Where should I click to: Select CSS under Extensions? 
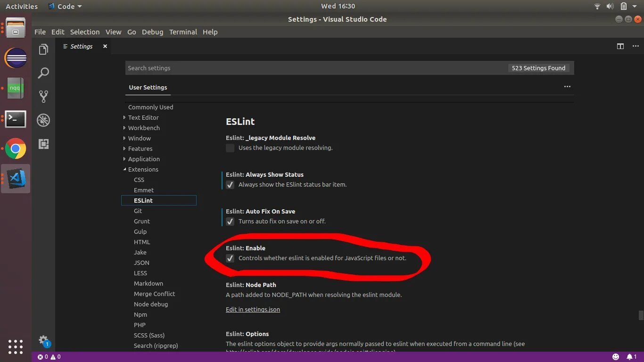[139, 180]
